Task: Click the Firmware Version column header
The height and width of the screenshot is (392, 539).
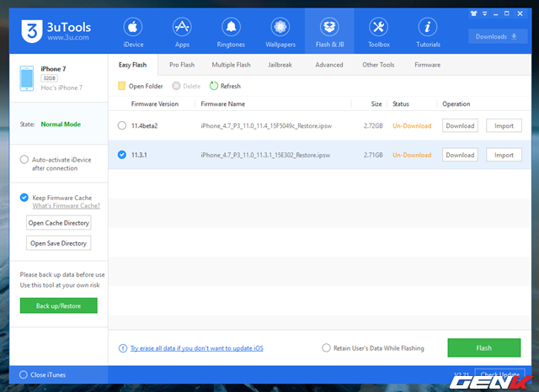Action: point(155,103)
